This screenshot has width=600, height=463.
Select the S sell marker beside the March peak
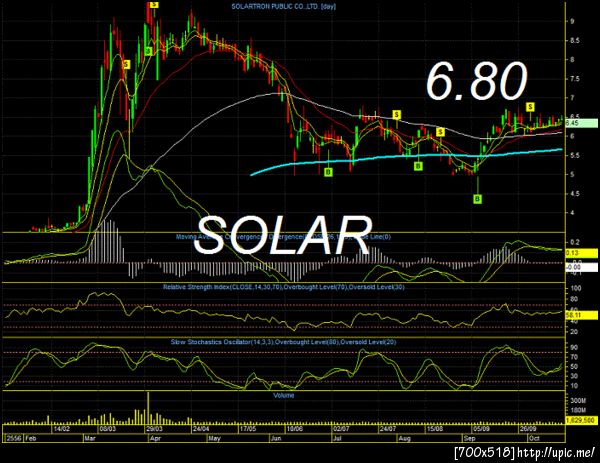(x=126, y=64)
